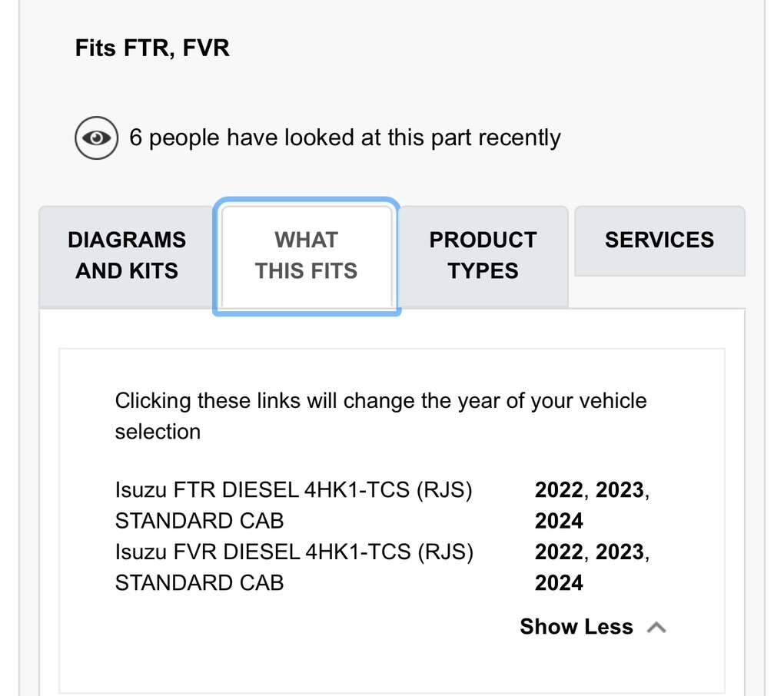Select the What This Fits tab

306,255
